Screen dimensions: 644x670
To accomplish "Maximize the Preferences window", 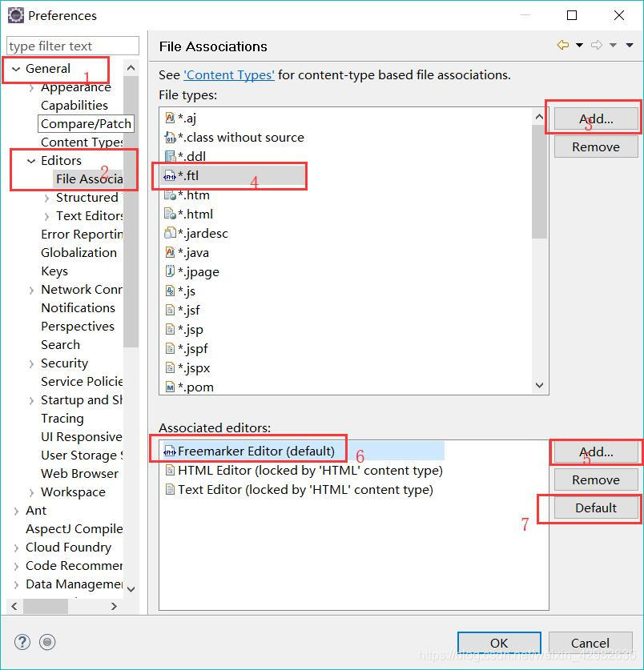I will point(572,15).
